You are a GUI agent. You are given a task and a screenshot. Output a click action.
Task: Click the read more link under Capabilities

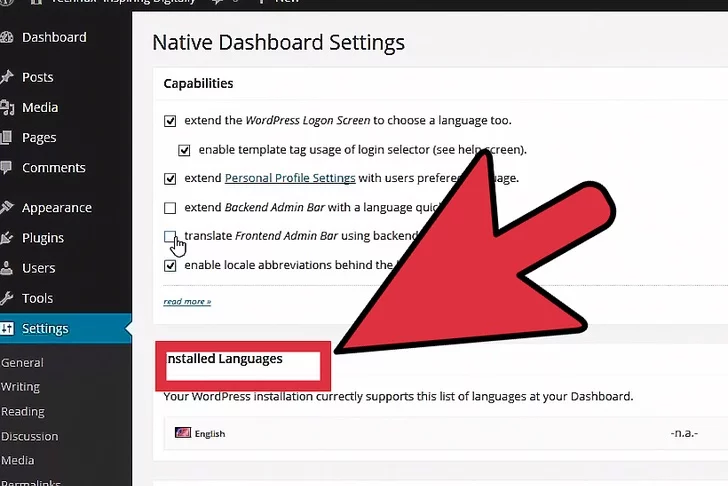click(x=187, y=301)
